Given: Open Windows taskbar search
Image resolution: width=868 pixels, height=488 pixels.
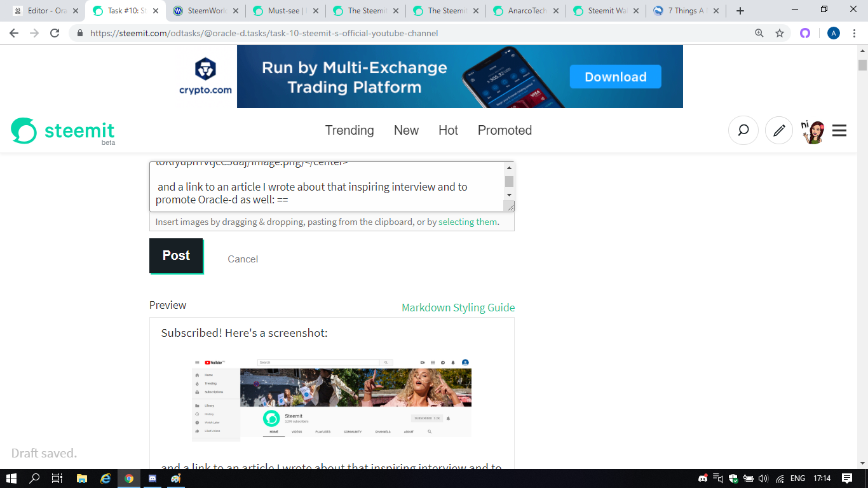Looking at the screenshot, I should tap(34, 478).
